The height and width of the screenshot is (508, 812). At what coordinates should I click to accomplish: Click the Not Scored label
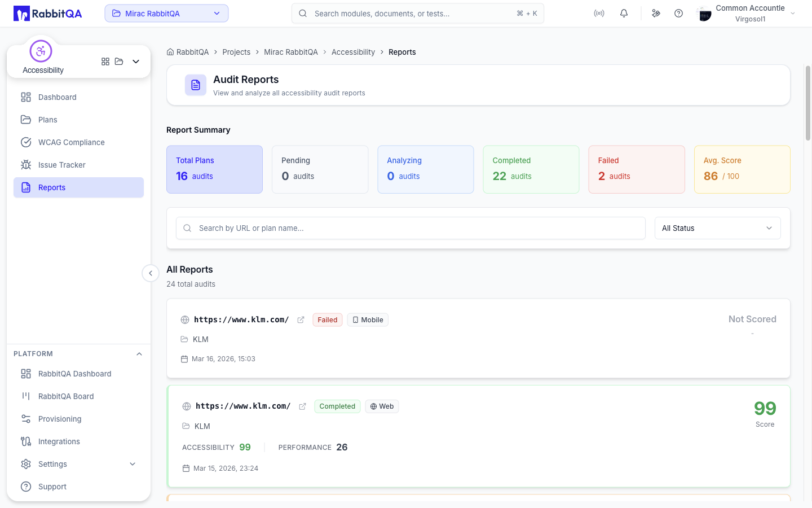tap(752, 319)
